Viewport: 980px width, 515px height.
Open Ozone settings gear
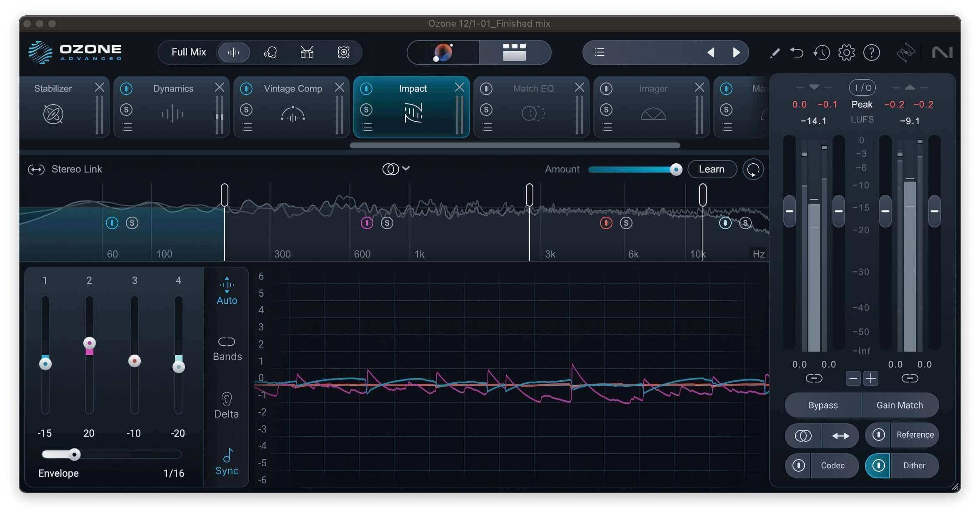pyautogui.click(x=846, y=52)
